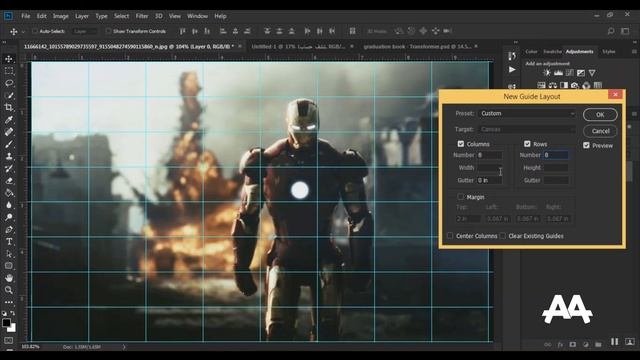Open the Layer menu
This screenshot has height=360, width=640.
[x=82, y=16]
